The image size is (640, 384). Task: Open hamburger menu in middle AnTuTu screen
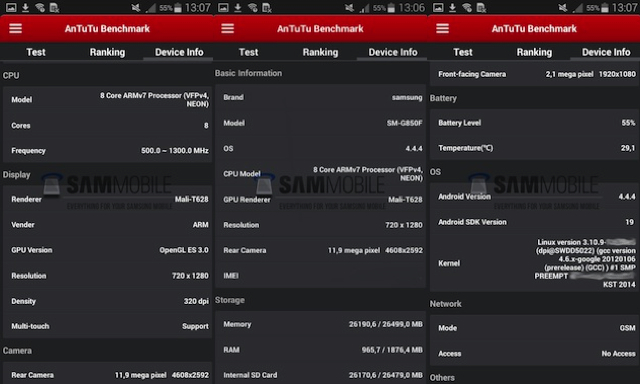click(228, 28)
